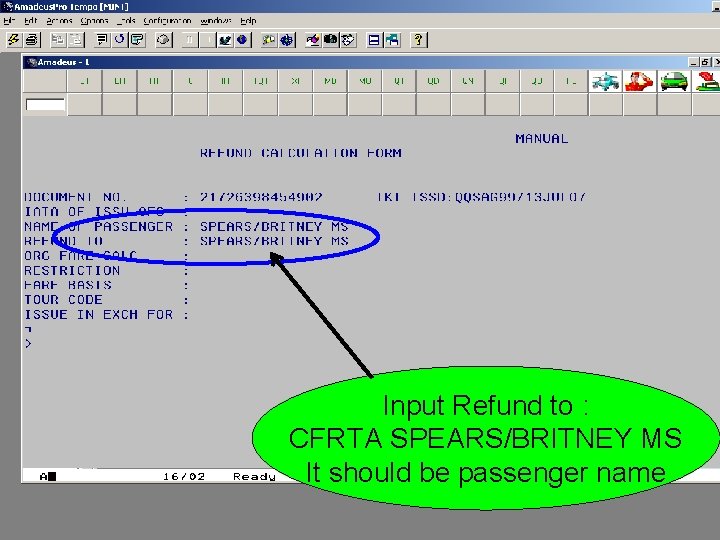
Task: Click the first greyed copy icon in toolbar
Action: pyautogui.click(x=57, y=40)
